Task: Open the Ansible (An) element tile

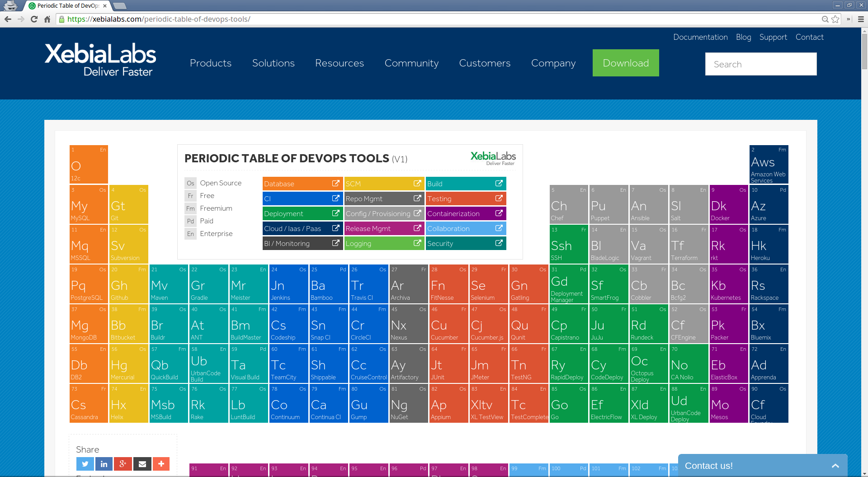Action: tap(648, 204)
